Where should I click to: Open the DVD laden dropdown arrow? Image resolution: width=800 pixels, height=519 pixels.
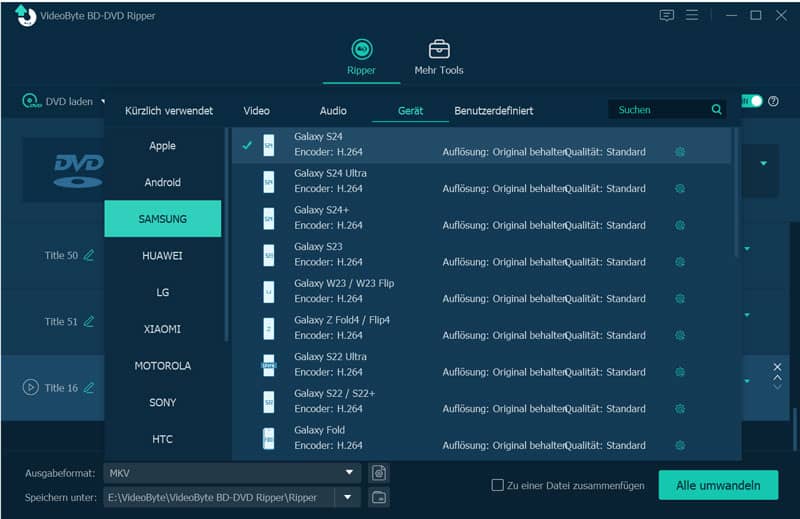pyautogui.click(x=103, y=101)
